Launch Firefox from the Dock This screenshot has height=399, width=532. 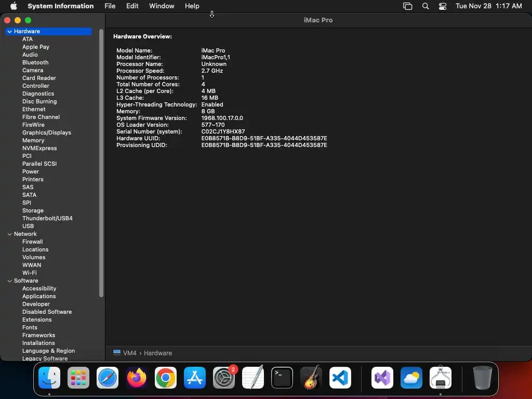137,378
